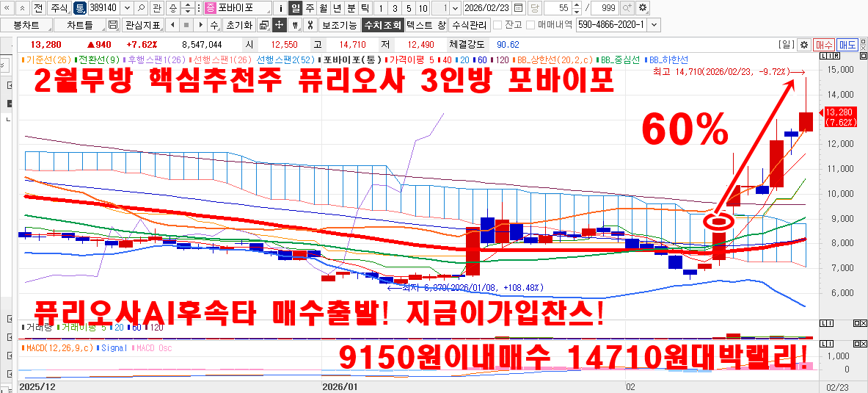This screenshot has height=393, width=868.
Task: Click the 기준선(26) indicator color legend
Action: 48,60
